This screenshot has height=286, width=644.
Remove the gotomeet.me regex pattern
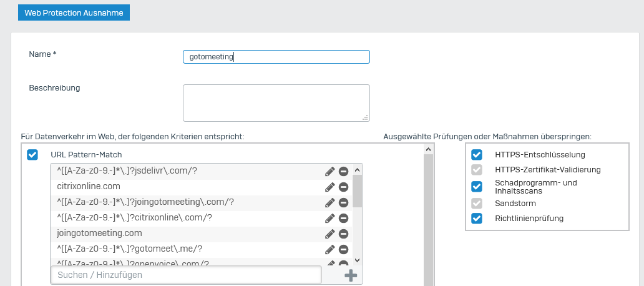coord(344,249)
